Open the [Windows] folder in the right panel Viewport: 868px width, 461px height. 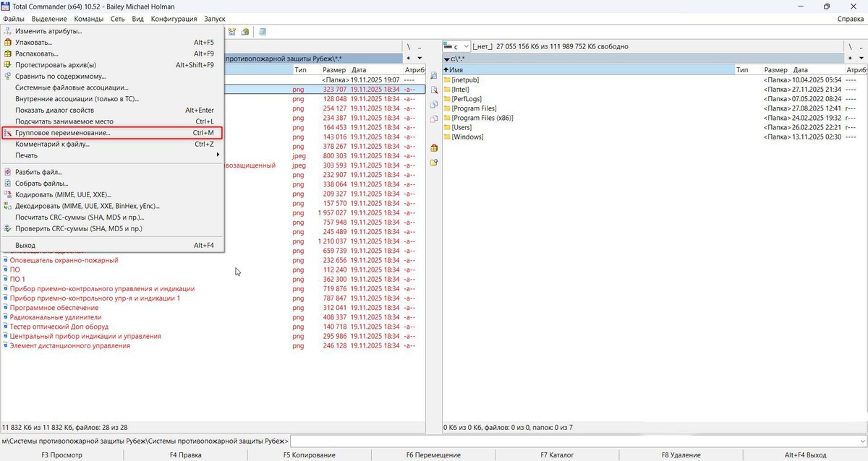tap(467, 137)
